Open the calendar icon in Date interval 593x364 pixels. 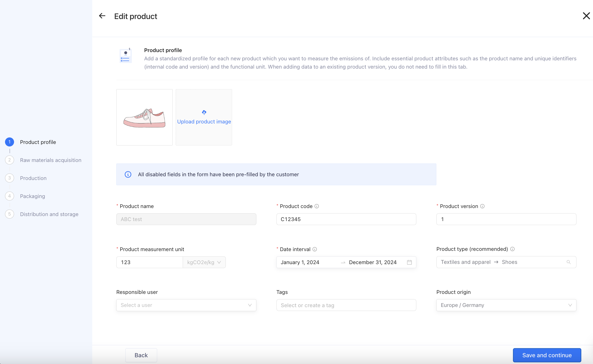click(x=409, y=262)
